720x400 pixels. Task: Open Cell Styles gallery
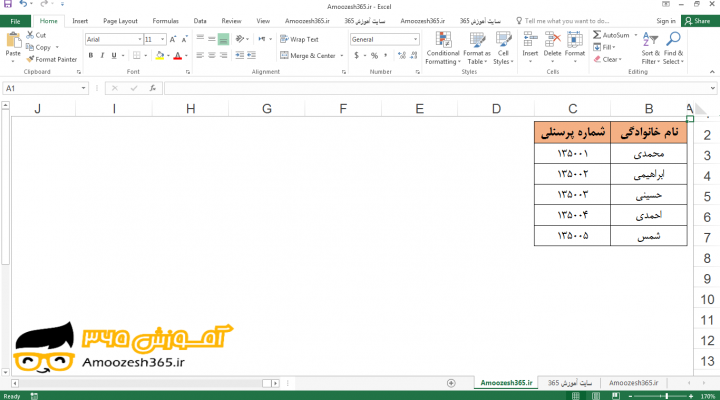tap(503, 48)
